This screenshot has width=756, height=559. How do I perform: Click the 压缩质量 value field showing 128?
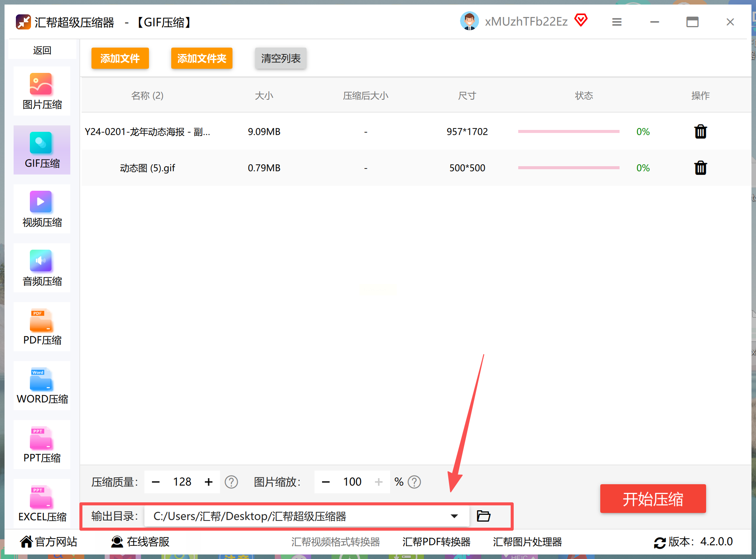tap(182, 482)
